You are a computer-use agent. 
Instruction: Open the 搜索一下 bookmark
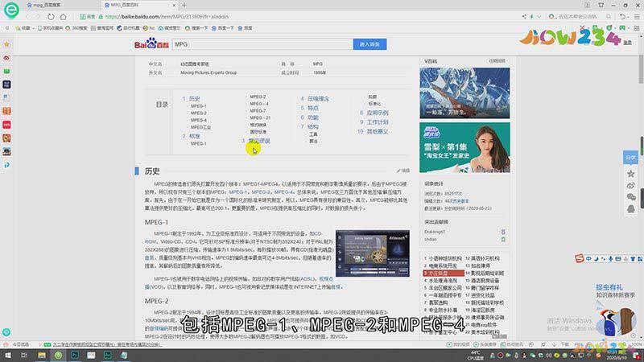click(x=196, y=28)
